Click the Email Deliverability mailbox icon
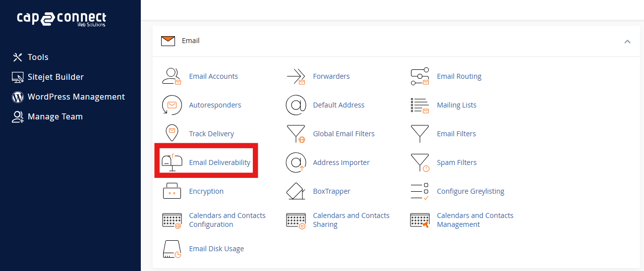Screen dimensions: 644x271 tap(172, 163)
